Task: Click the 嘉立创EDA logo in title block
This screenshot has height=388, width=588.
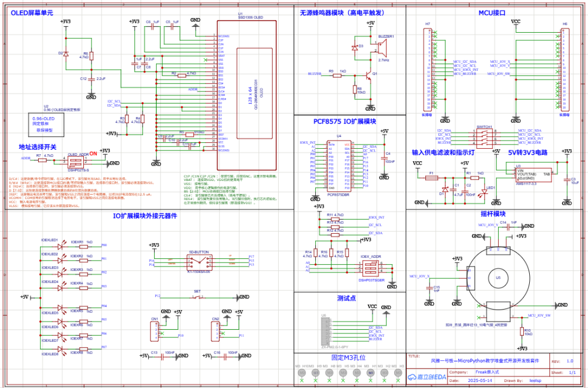Action: pos(427,377)
